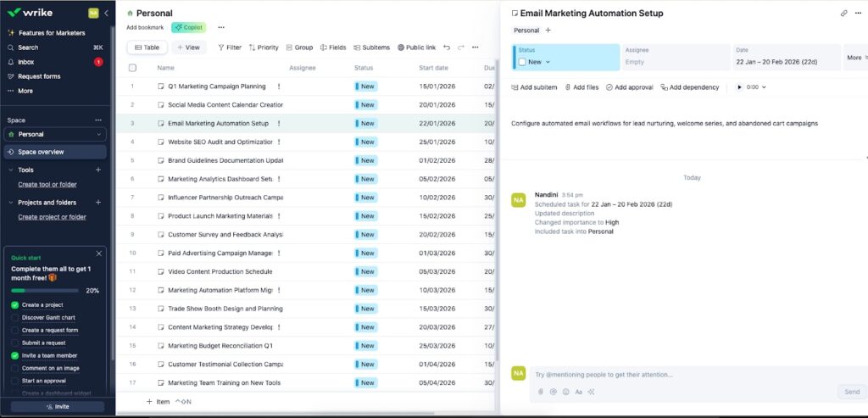This screenshot has width=868, height=418.
Task: Click the Create project or folder link
Action: pos(52,217)
